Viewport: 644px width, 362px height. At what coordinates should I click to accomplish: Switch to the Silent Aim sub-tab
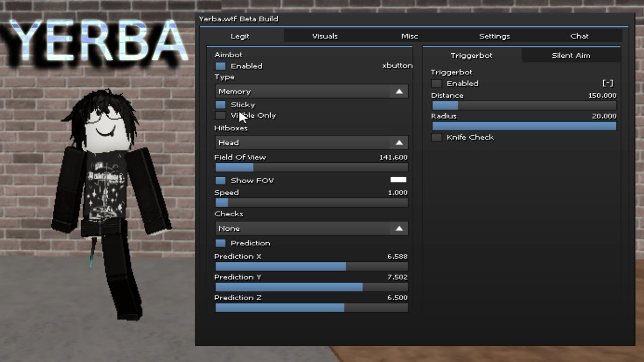click(571, 55)
